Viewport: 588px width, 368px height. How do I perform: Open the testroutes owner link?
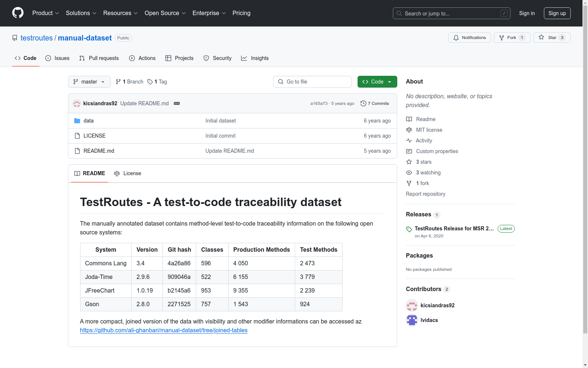[x=37, y=38]
